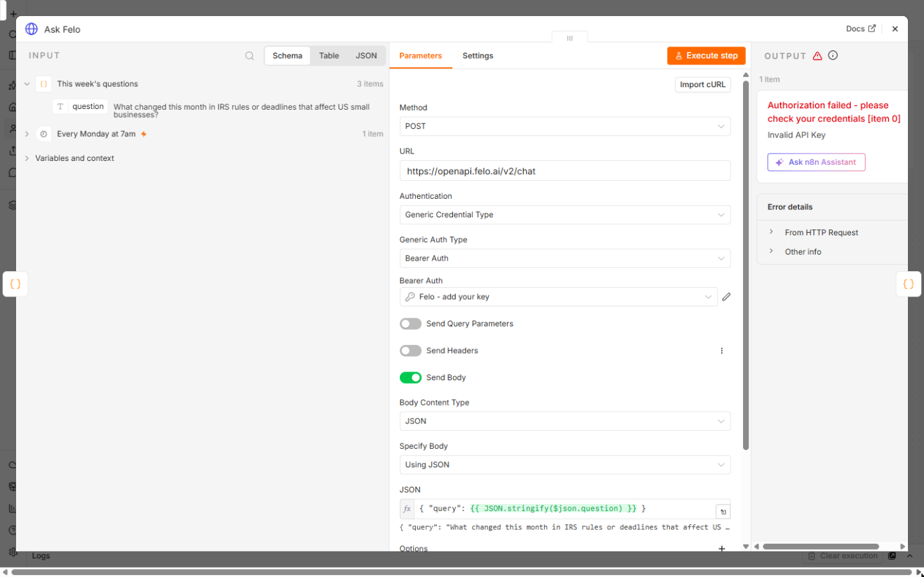Open the Bearer Auth credential selector
Screen dimensions: 924x577
[x=559, y=297]
